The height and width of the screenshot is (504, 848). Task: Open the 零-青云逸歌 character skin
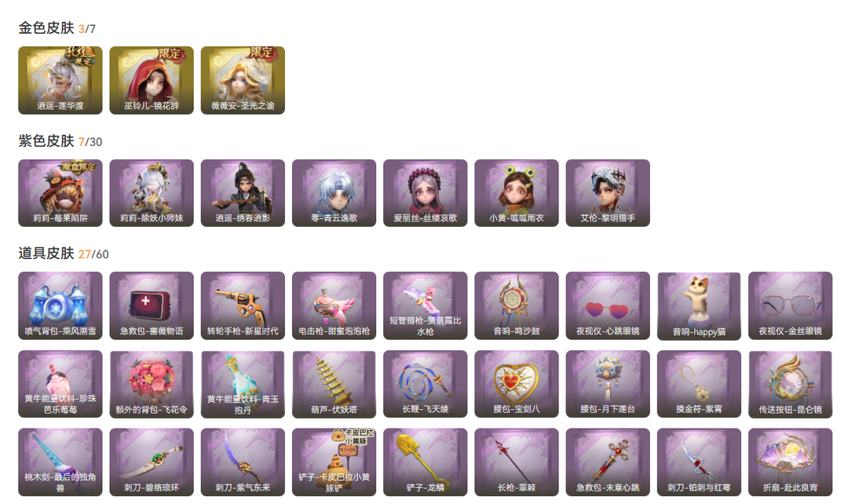tap(334, 193)
